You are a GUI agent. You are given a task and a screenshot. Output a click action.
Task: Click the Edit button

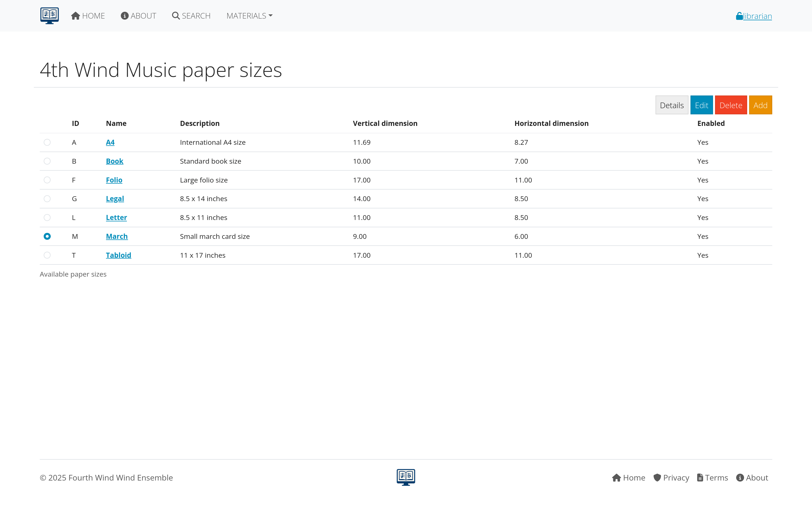coord(701,105)
